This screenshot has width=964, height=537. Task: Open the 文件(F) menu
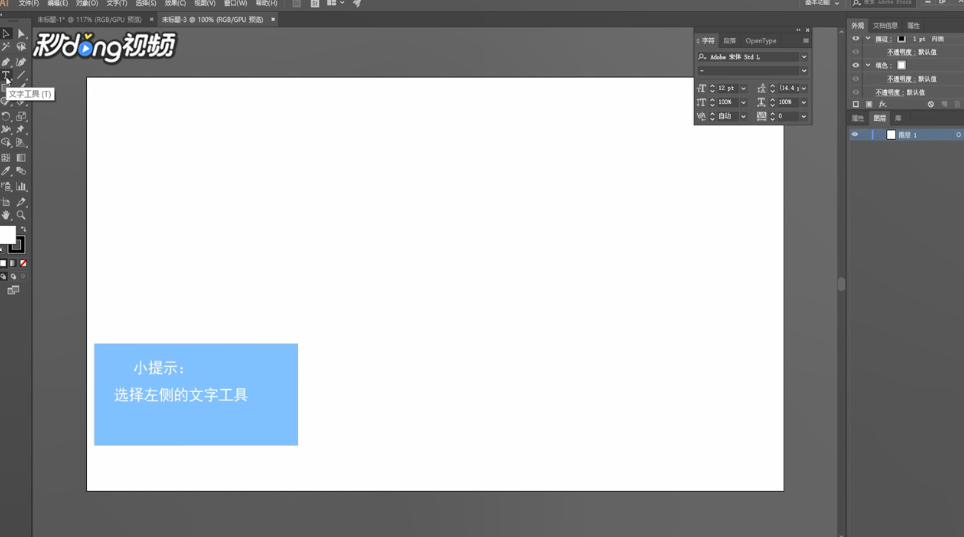click(x=29, y=3)
